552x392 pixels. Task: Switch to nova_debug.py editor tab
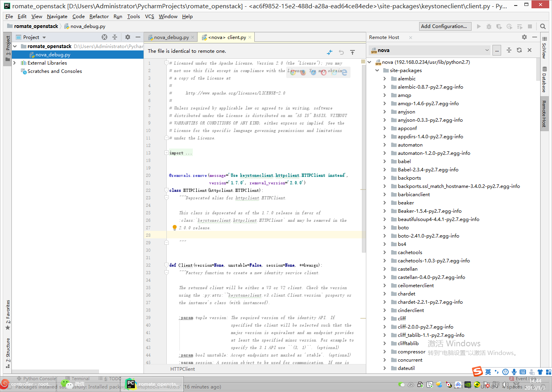tap(171, 37)
